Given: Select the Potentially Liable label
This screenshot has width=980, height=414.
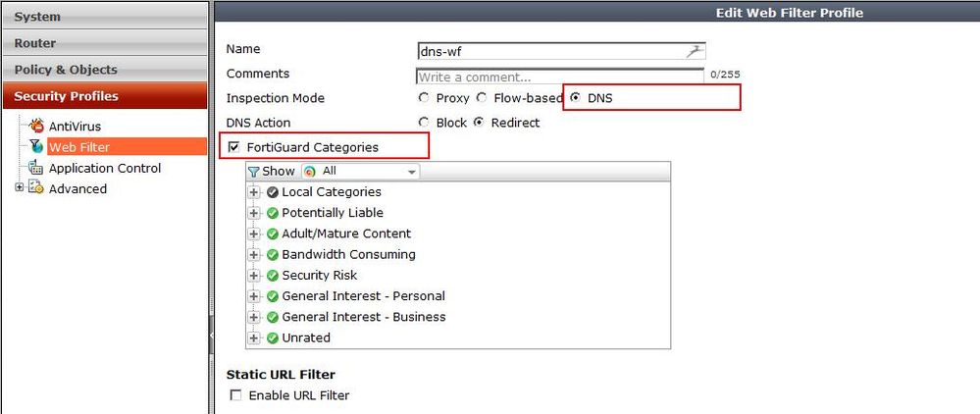Looking at the screenshot, I should click(333, 213).
